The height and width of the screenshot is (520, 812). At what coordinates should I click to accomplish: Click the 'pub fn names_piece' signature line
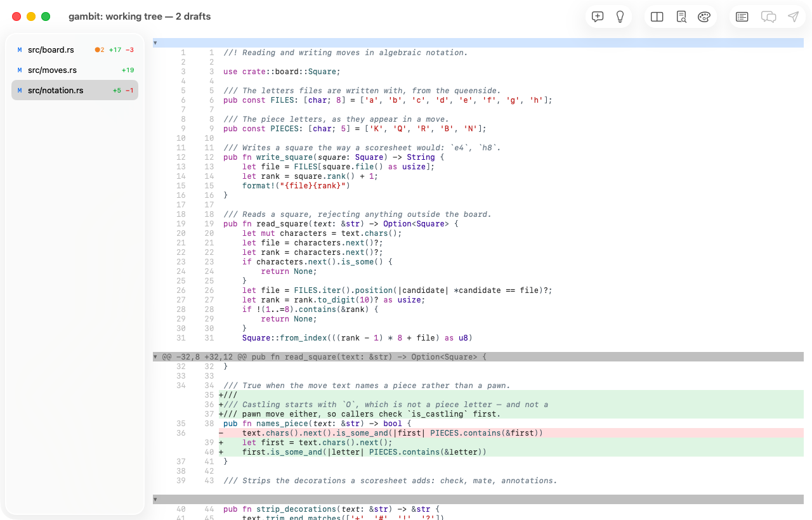click(x=317, y=424)
